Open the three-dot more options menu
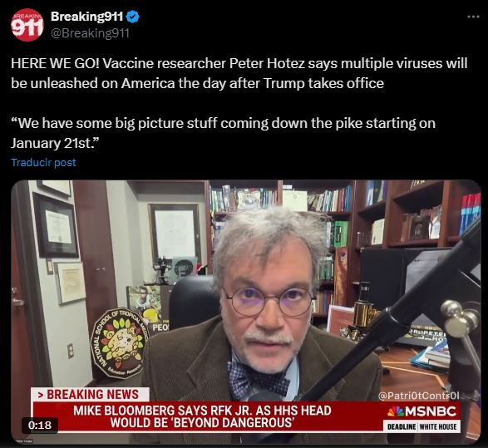Viewport: 488px width, 448px height. point(473,17)
